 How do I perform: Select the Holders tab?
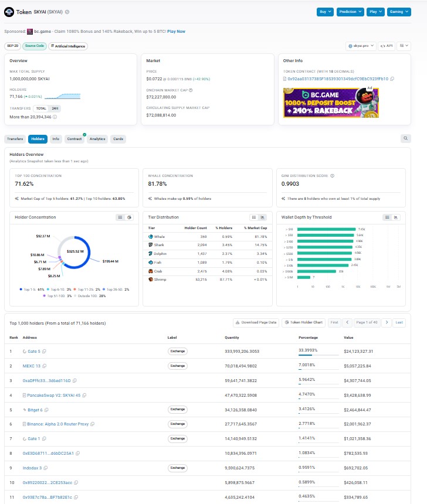(x=38, y=139)
